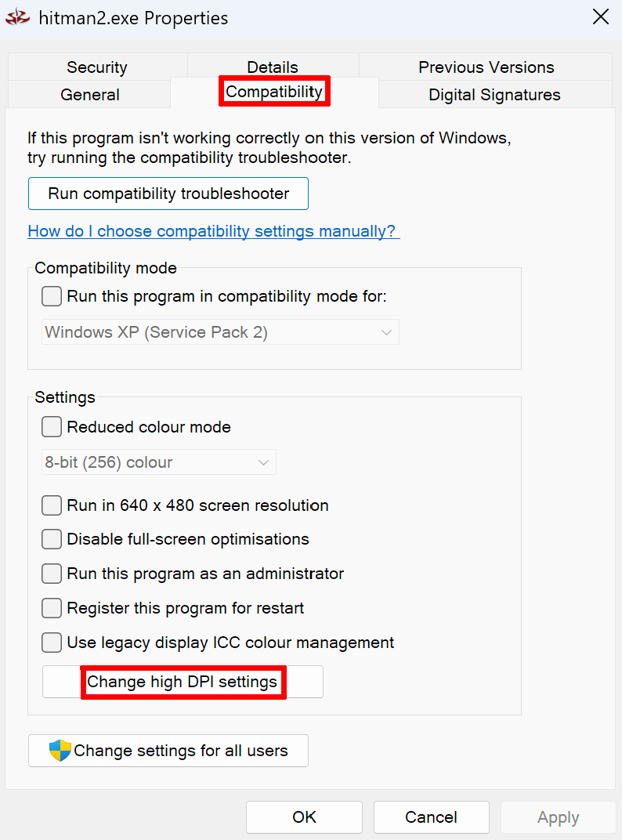
Task: Enable Run in 640 x 480 resolution
Action: pyautogui.click(x=52, y=505)
